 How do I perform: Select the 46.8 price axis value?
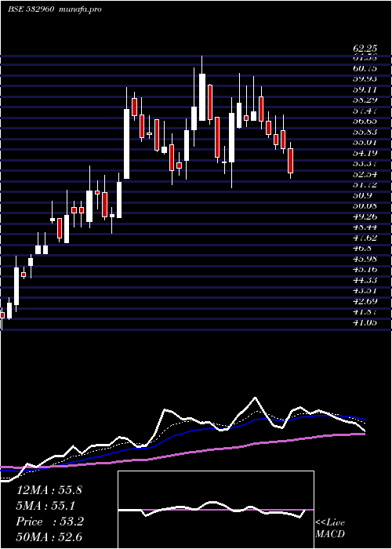click(362, 249)
